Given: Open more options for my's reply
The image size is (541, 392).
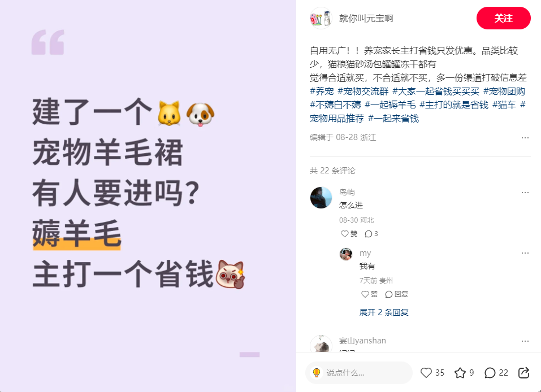Looking at the screenshot, I should [525, 253].
